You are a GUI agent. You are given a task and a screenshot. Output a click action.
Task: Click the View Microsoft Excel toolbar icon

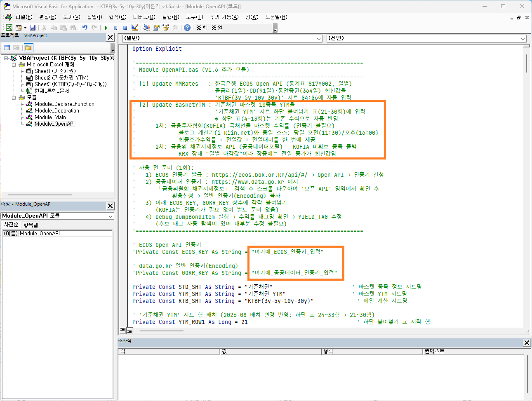pyautogui.click(x=9, y=28)
